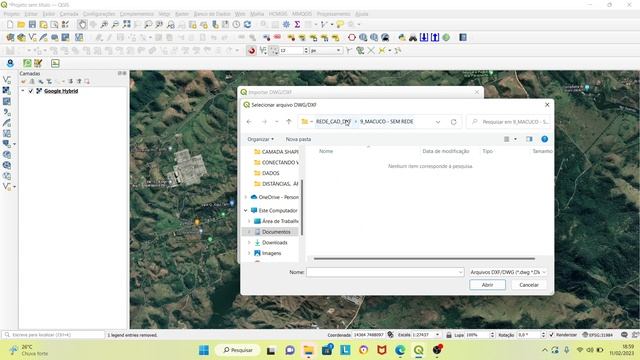Image resolution: width=640 pixels, height=360 pixels.
Task: Open the temporal controller clock icon
Action: [x=236, y=24]
